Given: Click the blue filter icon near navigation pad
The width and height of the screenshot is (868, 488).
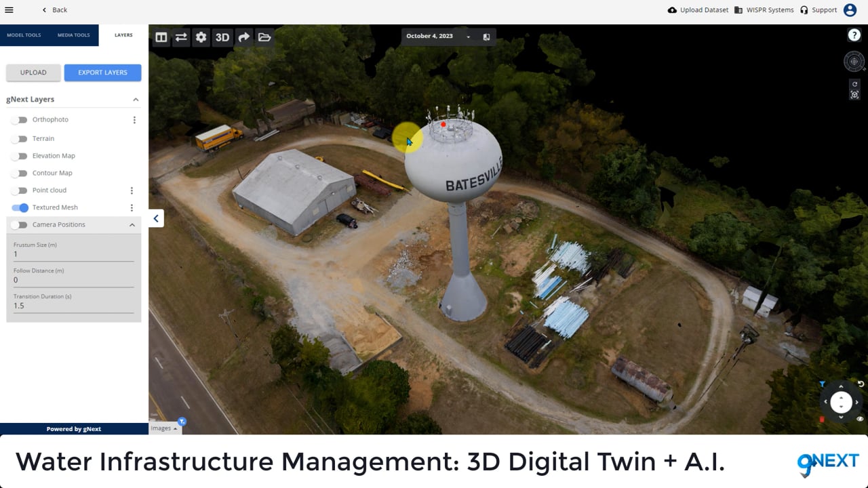Looking at the screenshot, I should tap(823, 384).
